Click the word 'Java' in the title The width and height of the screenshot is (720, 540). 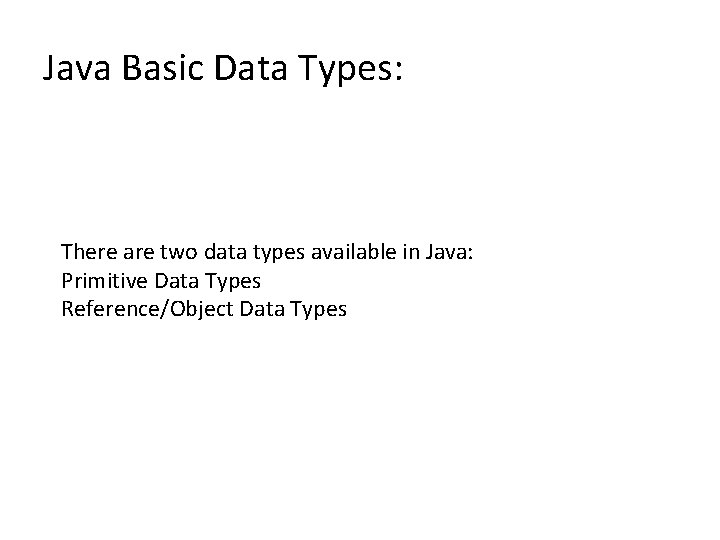[x=77, y=68]
